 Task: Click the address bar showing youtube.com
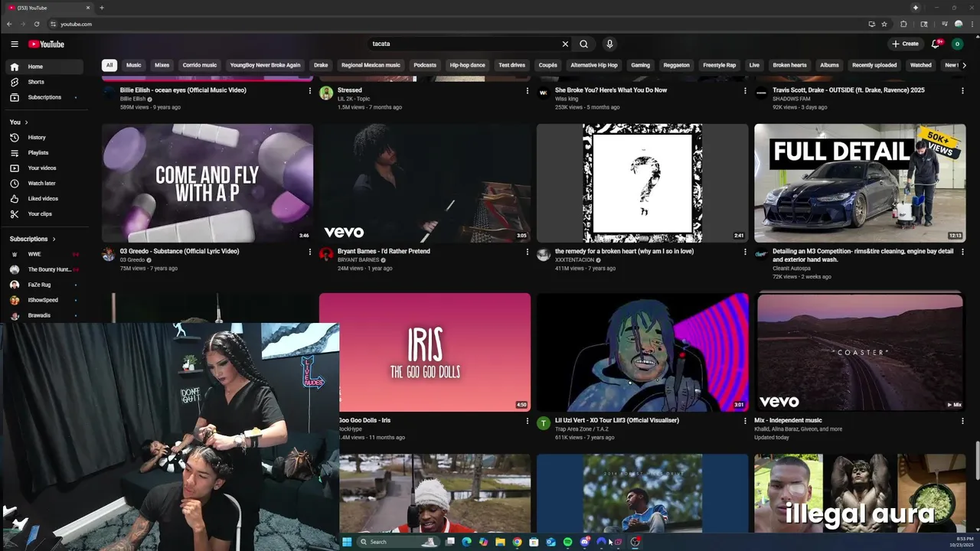tap(459, 24)
